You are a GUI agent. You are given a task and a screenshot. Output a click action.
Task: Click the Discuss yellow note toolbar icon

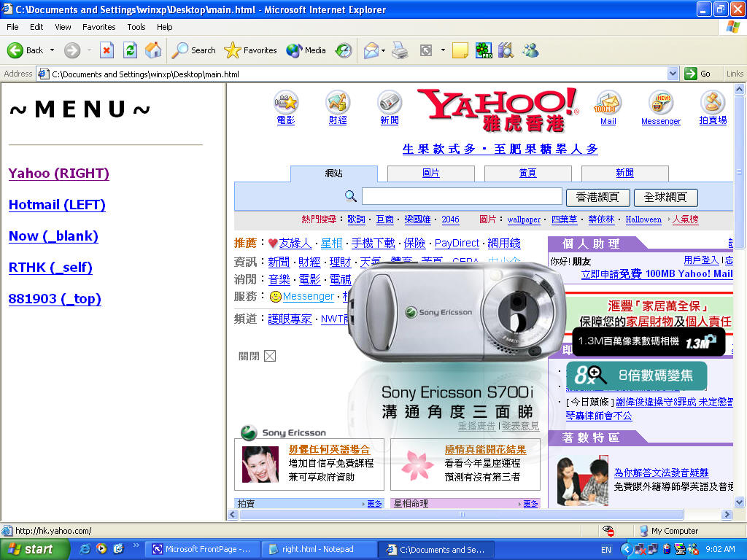click(x=460, y=50)
